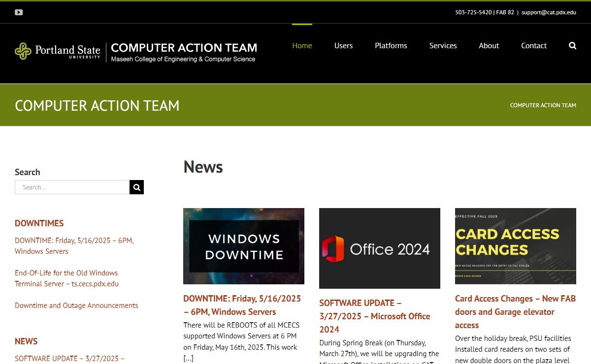
Task: Open the Services menu
Action: (x=443, y=46)
